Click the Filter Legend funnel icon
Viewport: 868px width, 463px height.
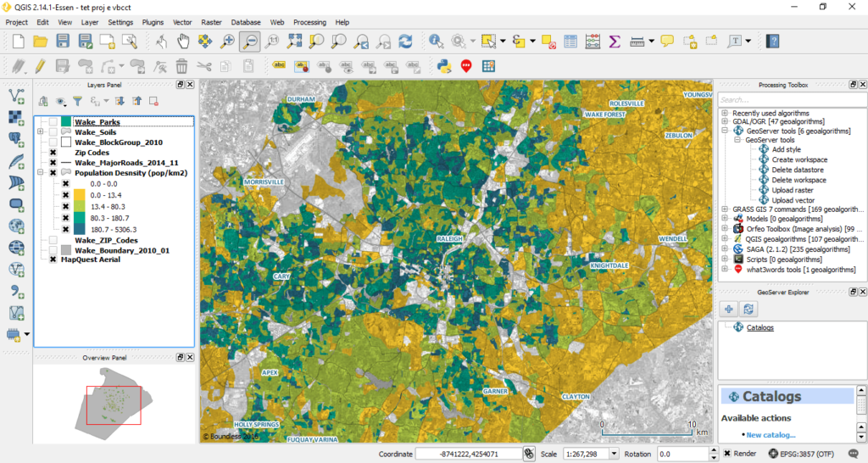tap(77, 101)
